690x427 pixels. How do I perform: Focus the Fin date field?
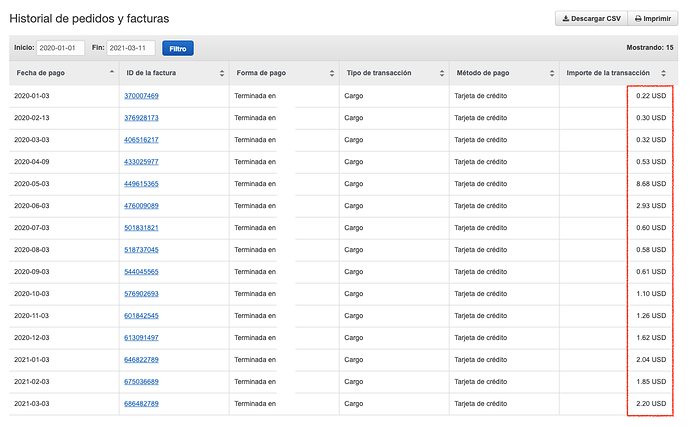pos(131,48)
